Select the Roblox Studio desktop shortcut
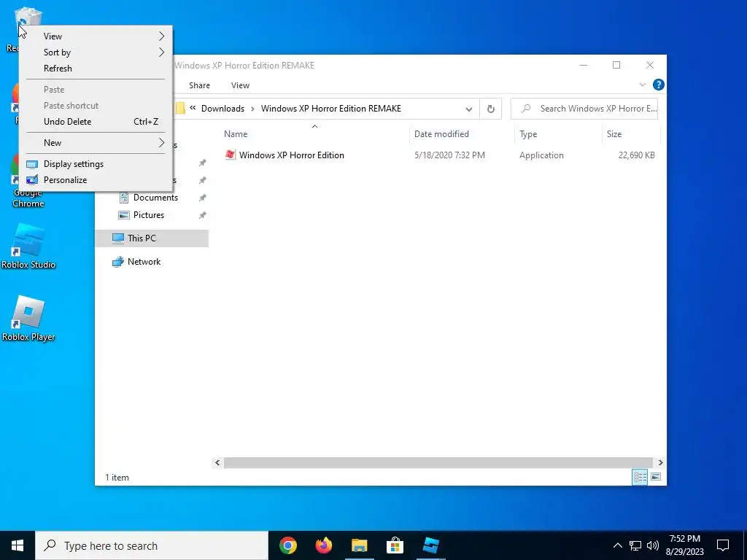The height and width of the screenshot is (560, 747). [28, 246]
